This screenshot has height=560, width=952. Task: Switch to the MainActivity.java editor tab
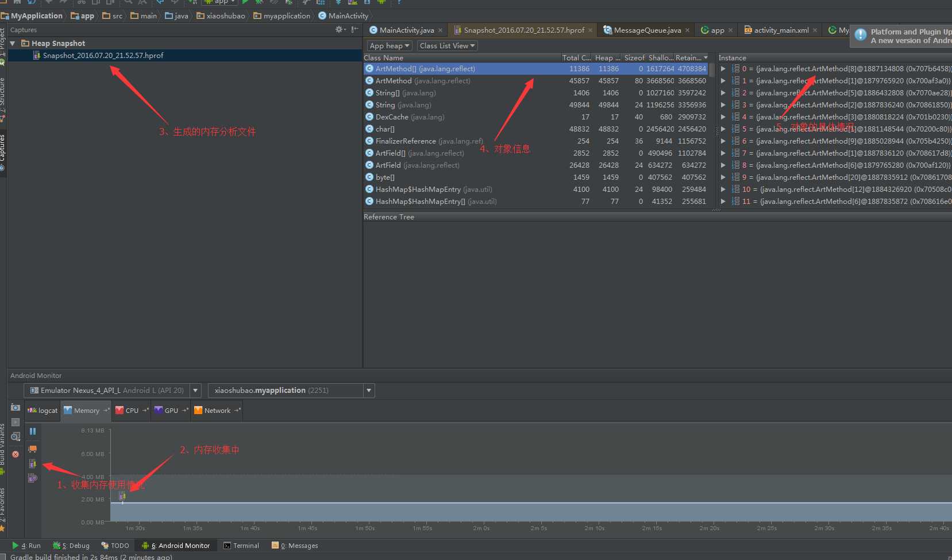click(406, 30)
